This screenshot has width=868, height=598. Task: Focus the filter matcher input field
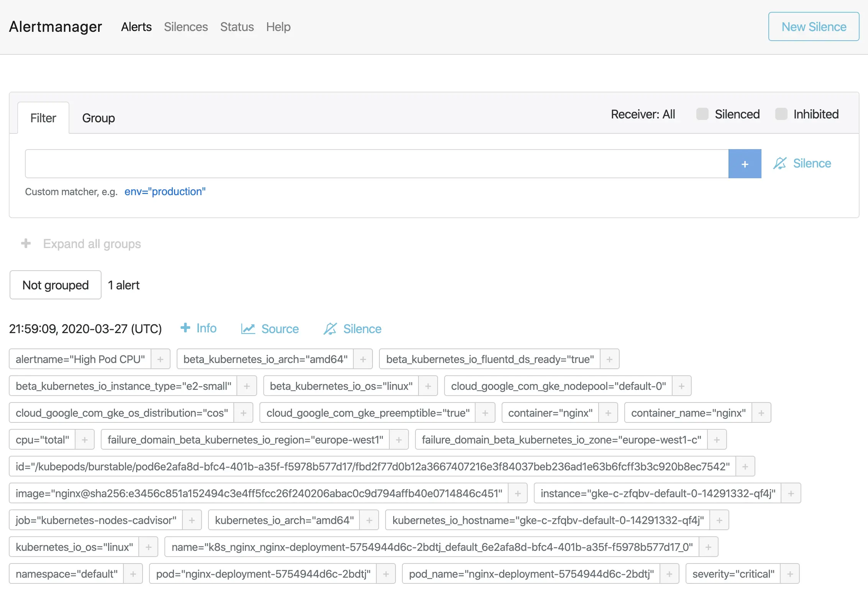(x=376, y=164)
